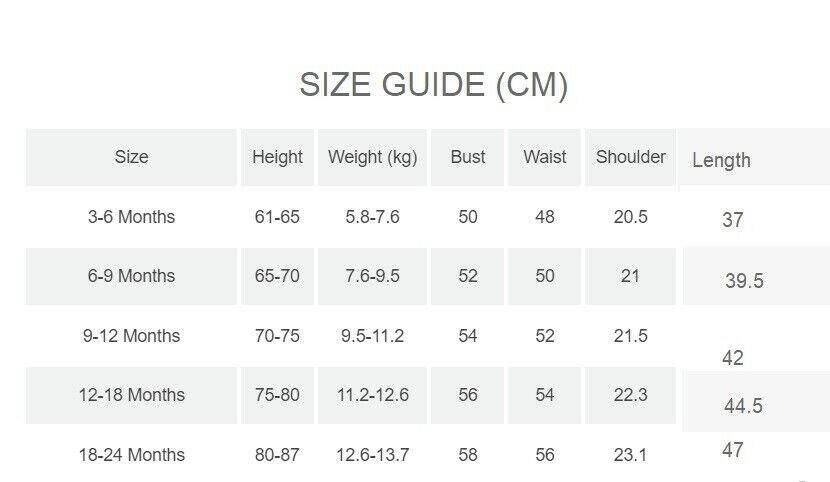This screenshot has width=830, height=482.
Task: Click the 6-9 Months size row label
Action: tap(131, 276)
